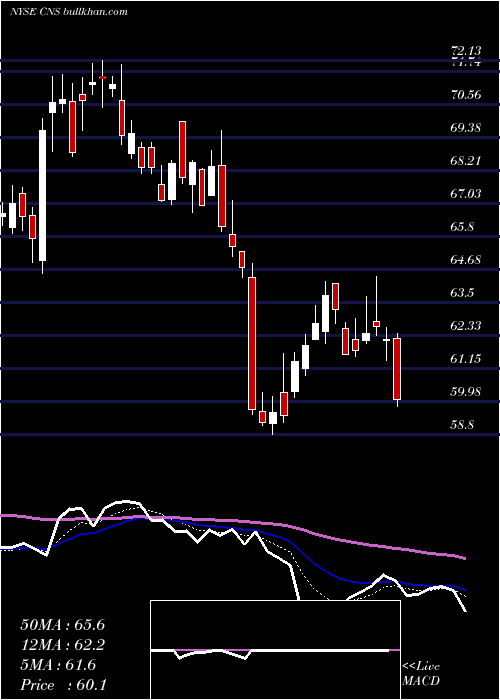The width and height of the screenshot is (500, 700).
Task: Select the 63.5 price axis label
Action: pyautogui.click(x=462, y=292)
